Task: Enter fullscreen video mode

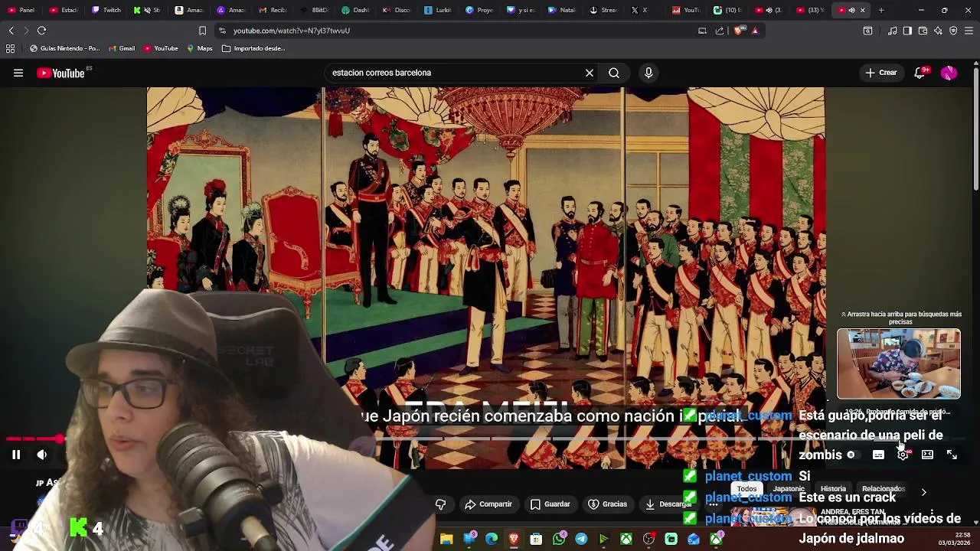Action: click(x=952, y=455)
